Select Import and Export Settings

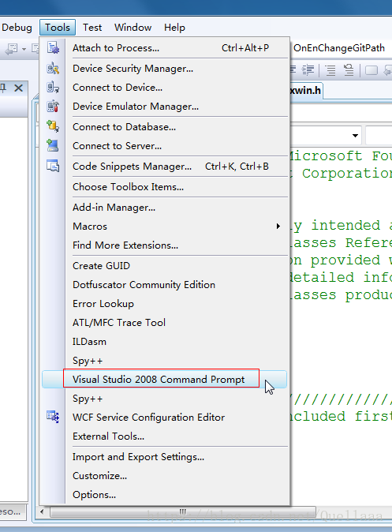coord(165,457)
